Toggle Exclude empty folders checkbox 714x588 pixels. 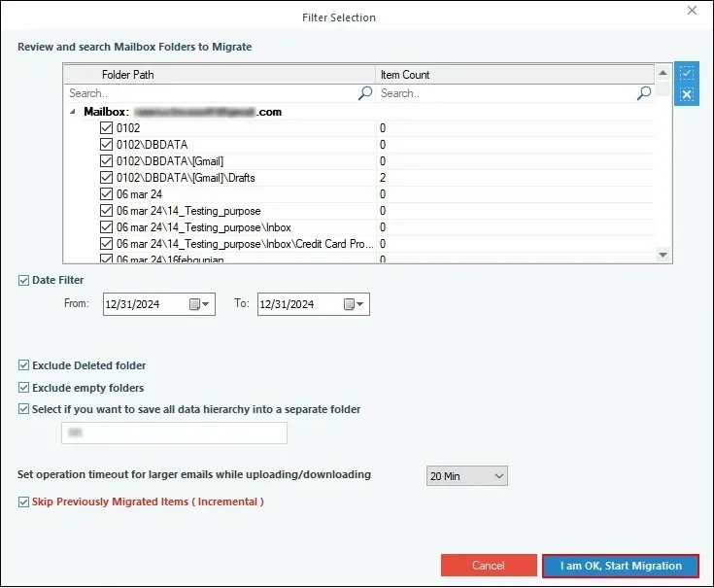pos(23,388)
